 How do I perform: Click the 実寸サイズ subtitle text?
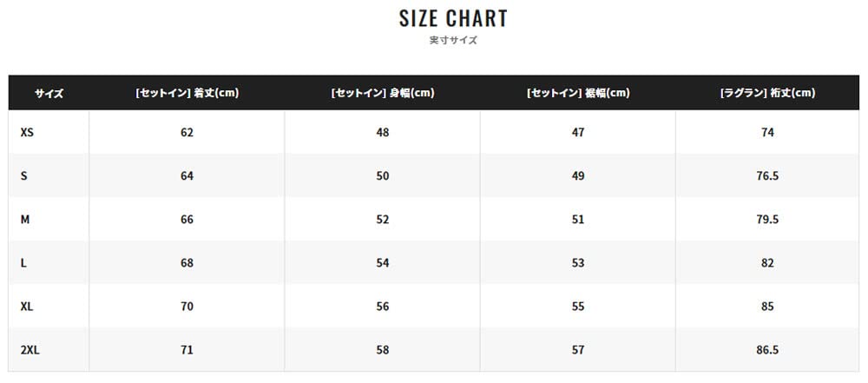[x=453, y=40]
